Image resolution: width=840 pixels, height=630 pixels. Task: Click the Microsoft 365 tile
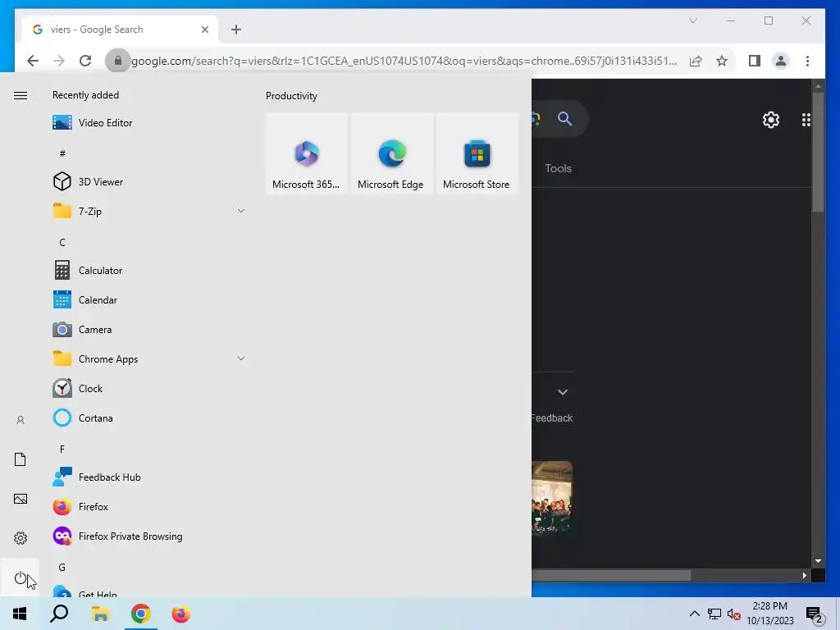pyautogui.click(x=307, y=153)
